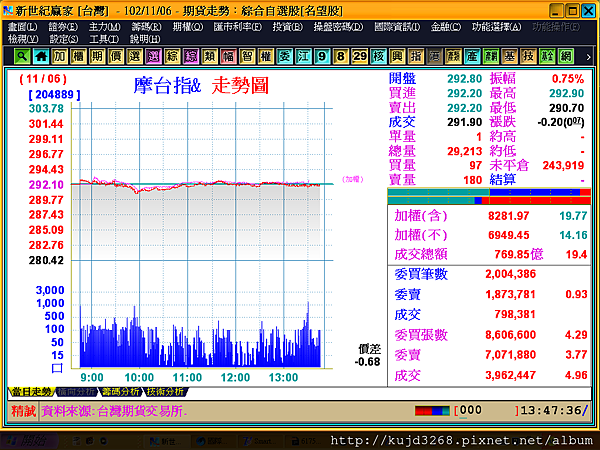
Task: Open the 匯市利率(F) menu
Action: tap(238, 27)
